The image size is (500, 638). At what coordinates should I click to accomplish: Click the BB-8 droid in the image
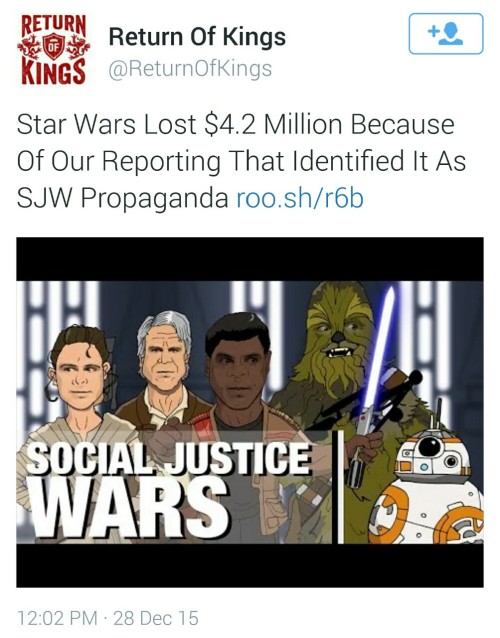427,489
